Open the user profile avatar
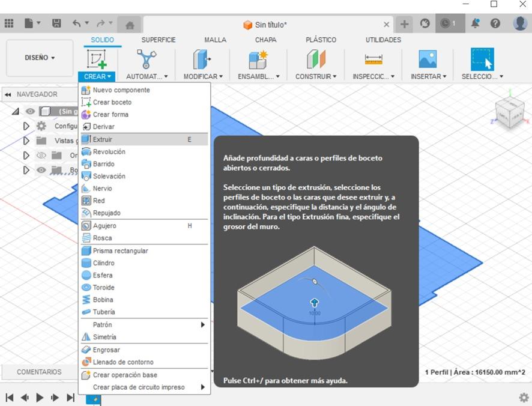Image resolution: width=532 pixels, height=406 pixels. pos(520,23)
